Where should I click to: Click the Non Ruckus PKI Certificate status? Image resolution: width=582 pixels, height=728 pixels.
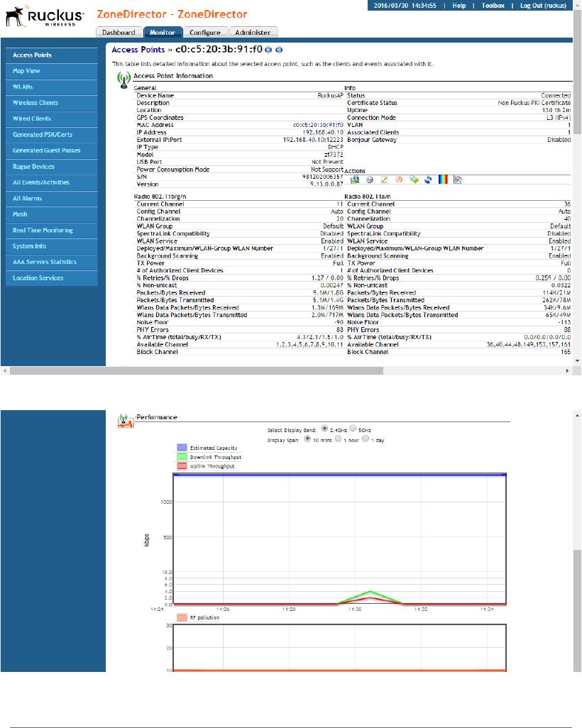tap(534, 103)
